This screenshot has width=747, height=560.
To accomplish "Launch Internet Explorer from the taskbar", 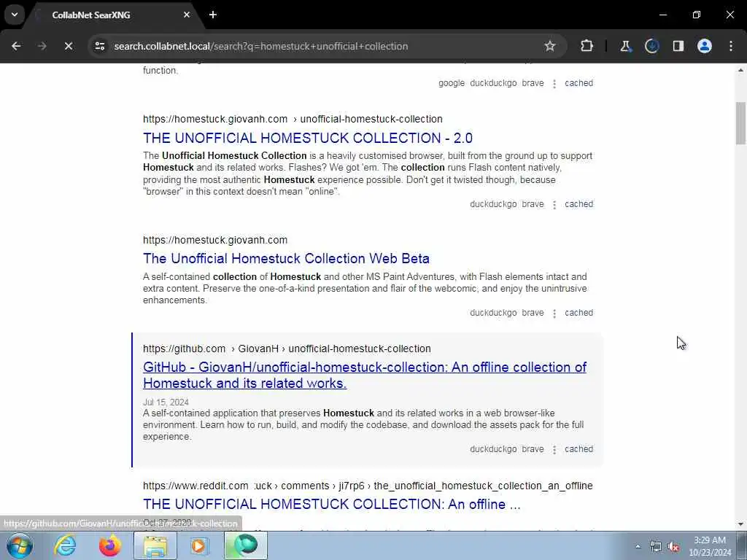I will pyautogui.click(x=64, y=545).
